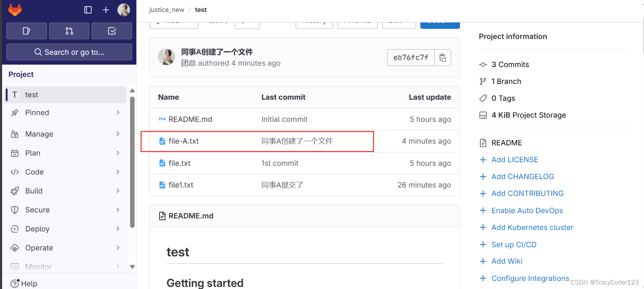Click the Secure shield icon
This screenshot has height=289, width=644.
[15, 210]
